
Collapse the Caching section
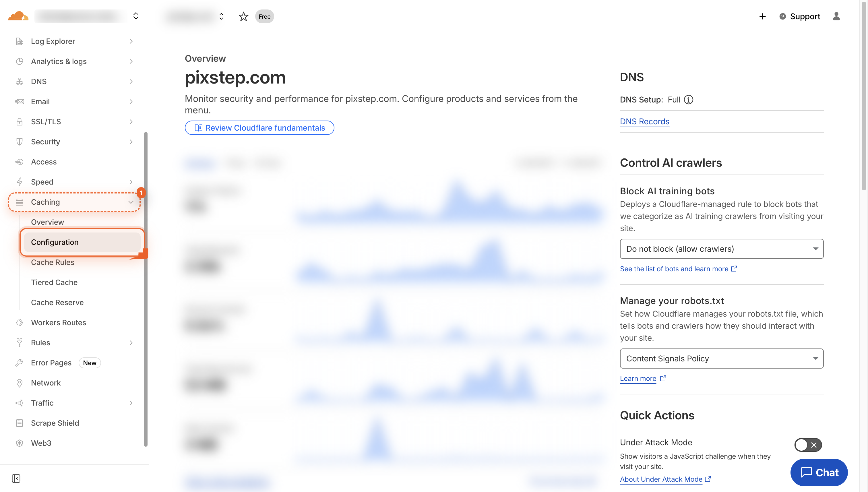[x=131, y=202]
